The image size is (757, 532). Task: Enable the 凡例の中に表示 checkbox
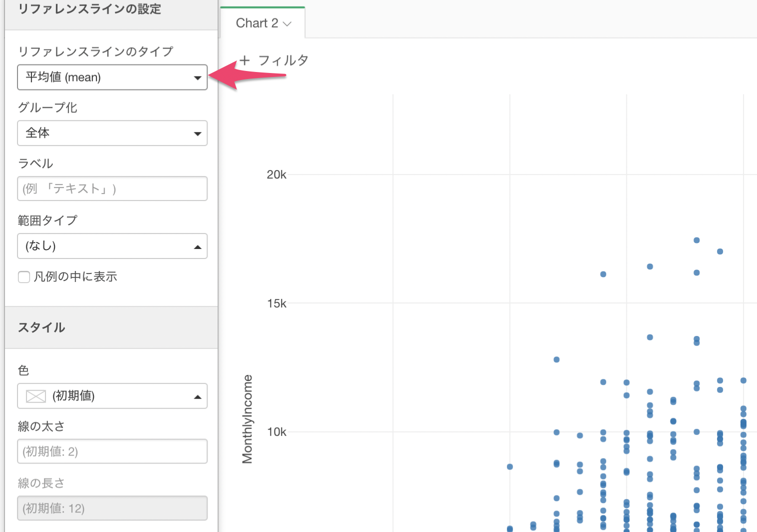click(x=24, y=277)
